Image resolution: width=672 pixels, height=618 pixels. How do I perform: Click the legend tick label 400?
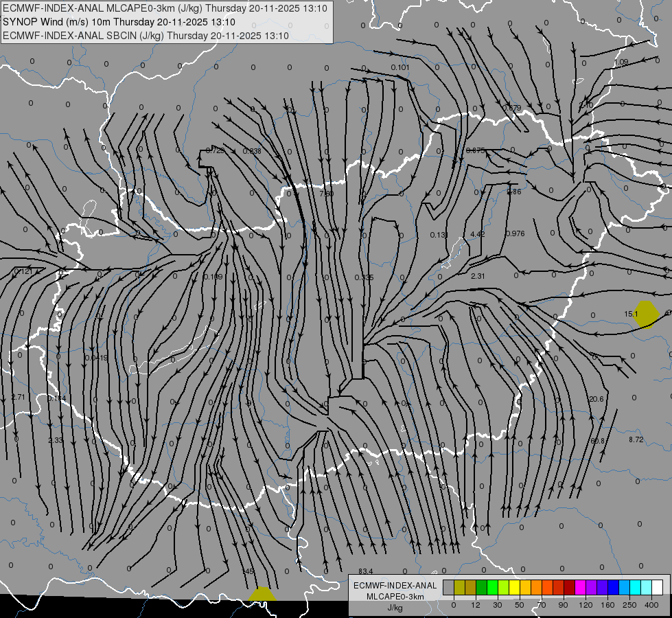(x=651, y=605)
